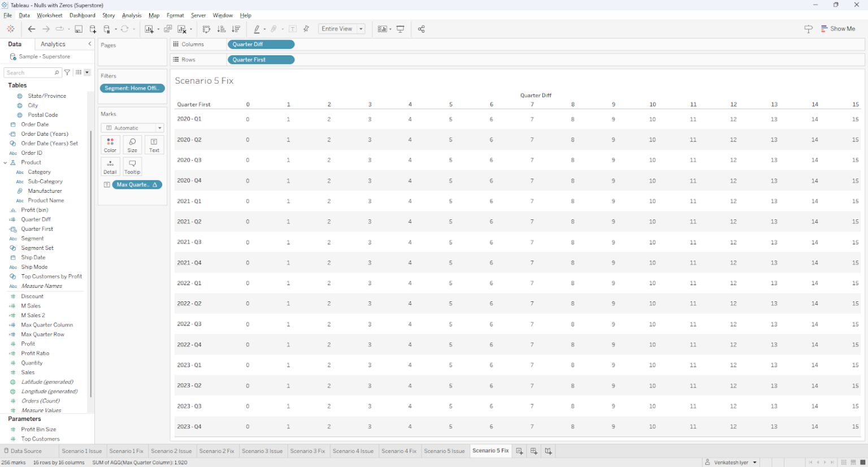The image size is (868, 467).
Task: Open the Analysis menu
Action: (x=132, y=15)
